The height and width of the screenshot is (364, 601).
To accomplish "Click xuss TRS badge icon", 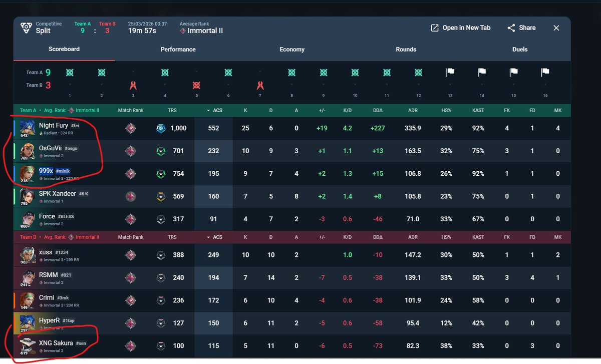I will pyautogui.click(x=161, y=255).
